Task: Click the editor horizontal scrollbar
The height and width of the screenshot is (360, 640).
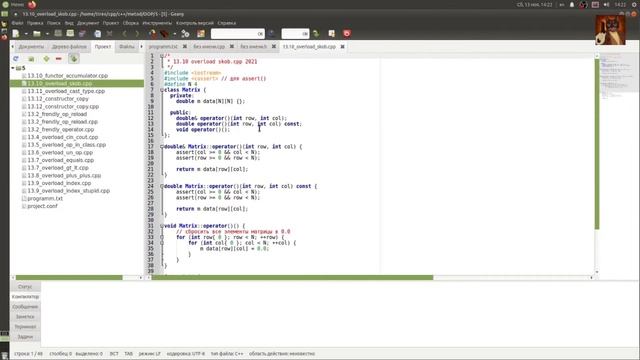Action: [292, 278]
